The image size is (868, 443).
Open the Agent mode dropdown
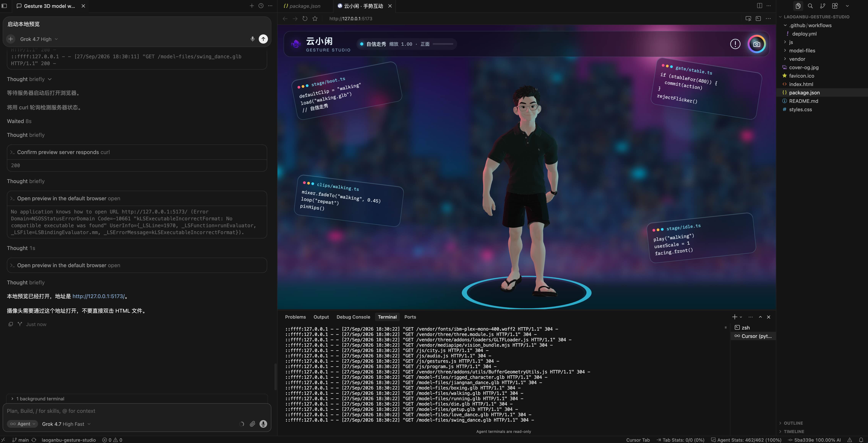tap(23, 424)
